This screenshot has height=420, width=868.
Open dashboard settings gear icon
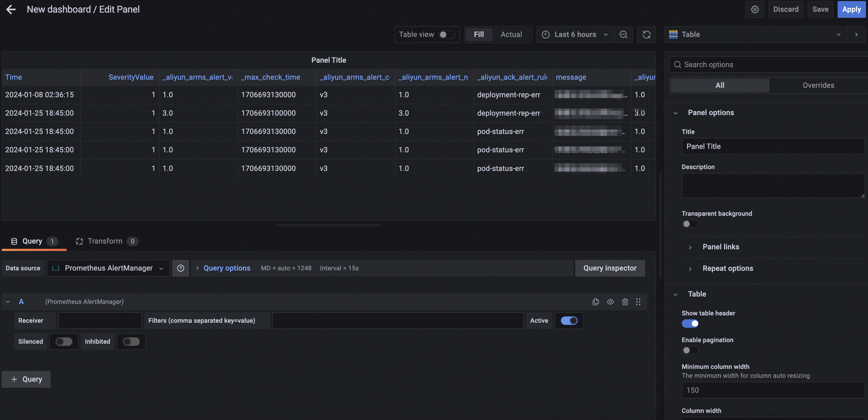tap(754, 9)
